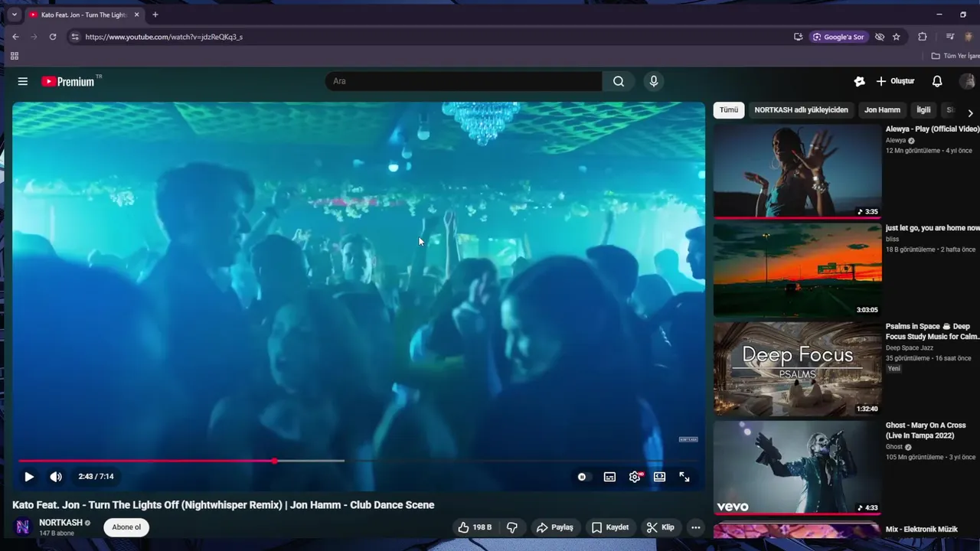
Task: Click site info icon in address bar
Action: (74, 37)
